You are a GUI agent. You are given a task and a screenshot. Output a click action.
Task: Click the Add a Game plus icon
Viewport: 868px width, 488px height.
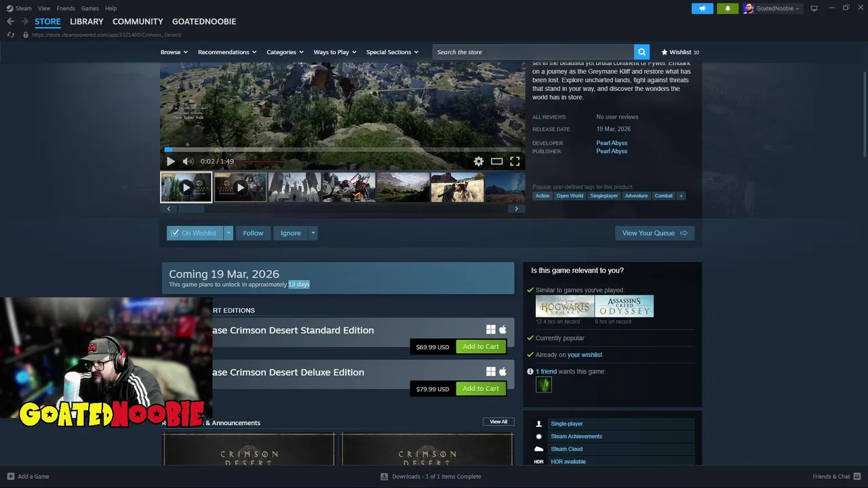(10, 476)
